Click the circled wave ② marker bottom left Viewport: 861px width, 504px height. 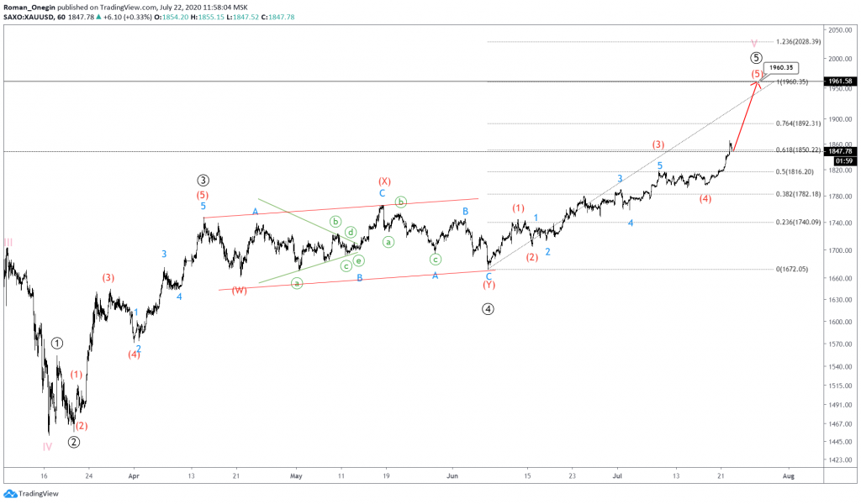click(x=73, y=440)
